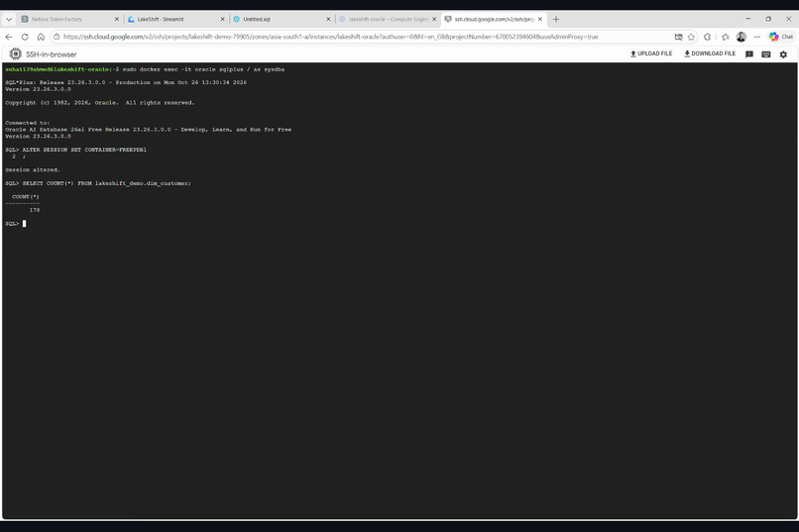Click the result value 178

(x=35, y=210)
